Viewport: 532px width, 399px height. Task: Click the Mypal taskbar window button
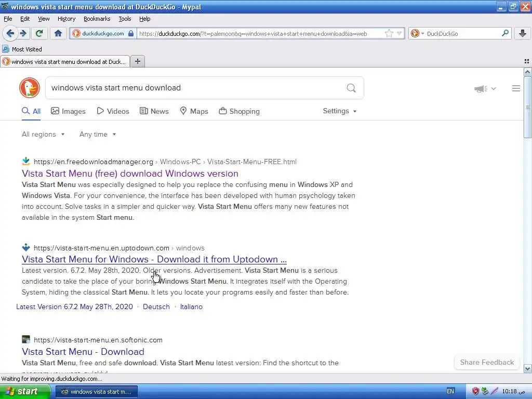point(96,392)
